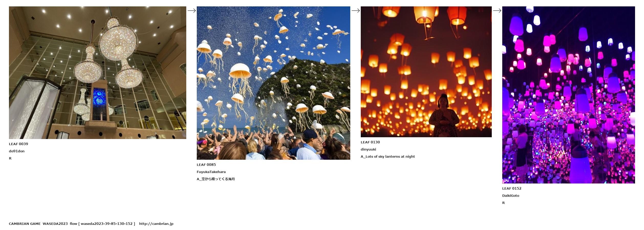Open the purple hanging lamps image
Screen dimensions: 644x230
tap(569, 95)
